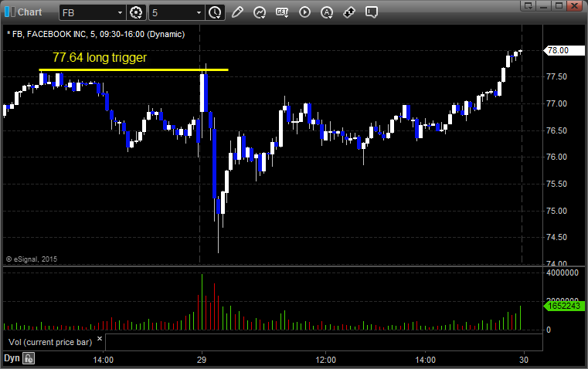This screenshot has height=369, width=588.
Task: Select the yellow trigger line
Action: tap(134, 69)
